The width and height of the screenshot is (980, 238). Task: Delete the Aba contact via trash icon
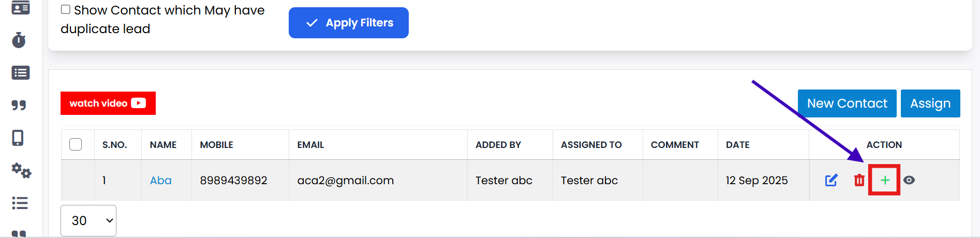coord(859,180)
